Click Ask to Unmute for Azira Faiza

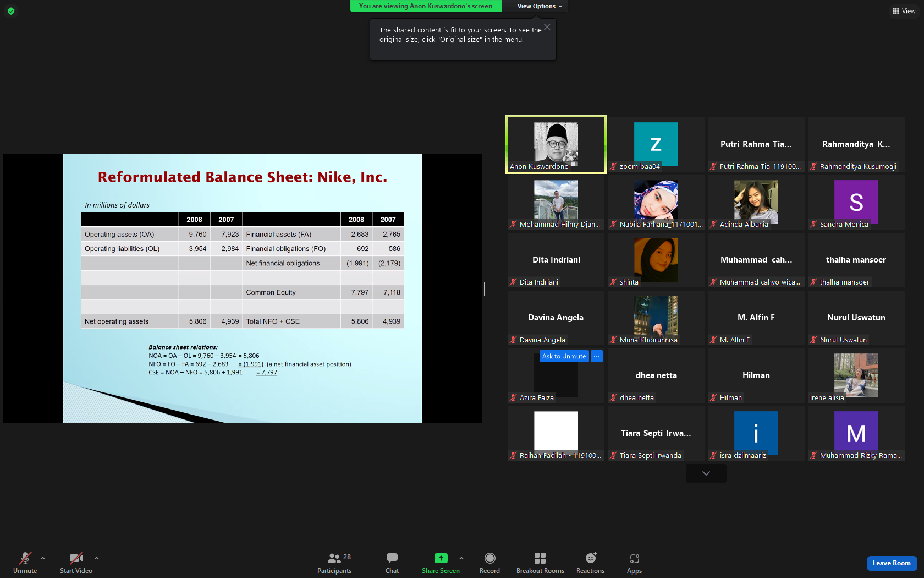pyautogui.click(x=564, y=356)
